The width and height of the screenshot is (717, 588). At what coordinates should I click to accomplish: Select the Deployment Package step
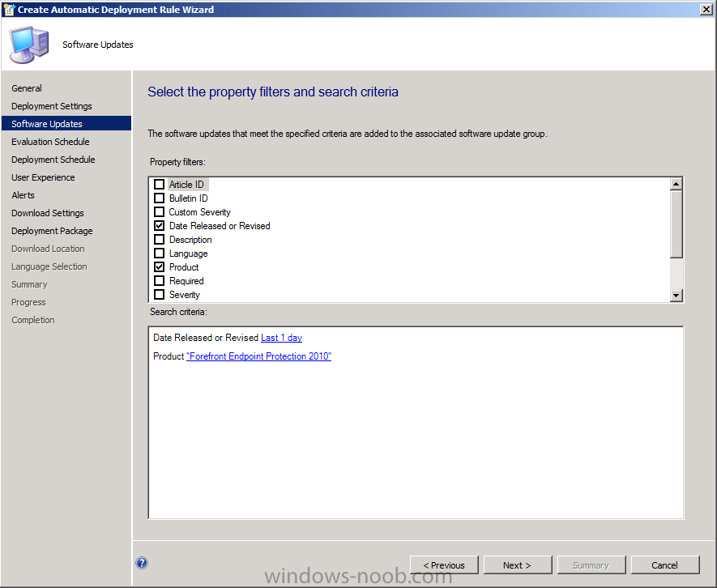pos(52,231)
